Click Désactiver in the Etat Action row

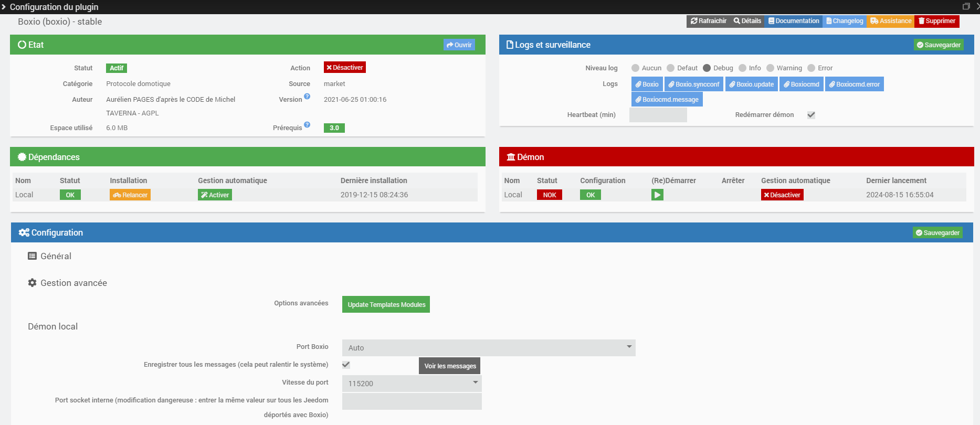[344, 68]
